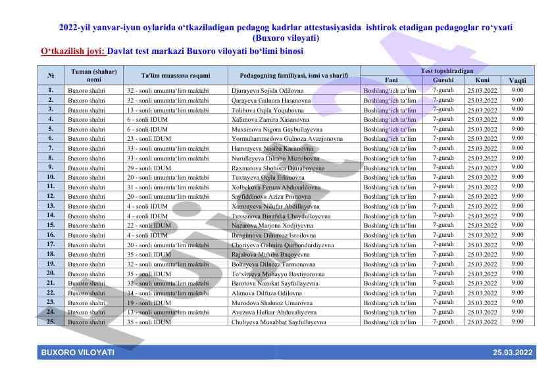554x392 pixels.
Task: Click the name 'Murodova Shahnoz Umarovna'
Action: click(272, 303)
